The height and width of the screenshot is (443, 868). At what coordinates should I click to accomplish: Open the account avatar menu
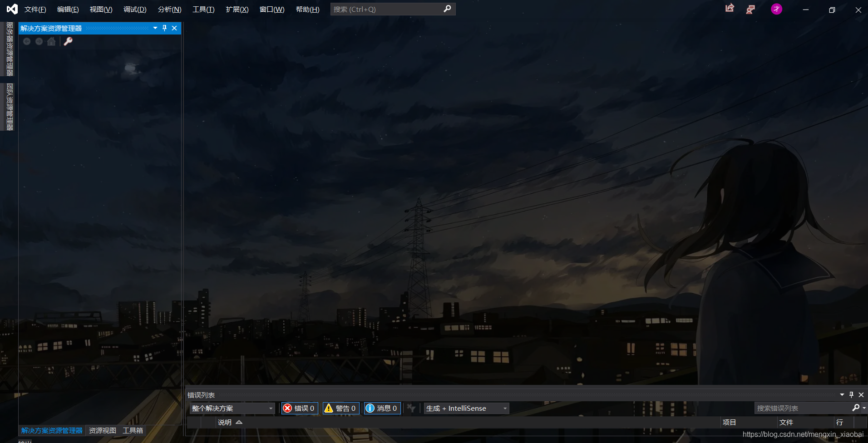click(x=777, y=9)
